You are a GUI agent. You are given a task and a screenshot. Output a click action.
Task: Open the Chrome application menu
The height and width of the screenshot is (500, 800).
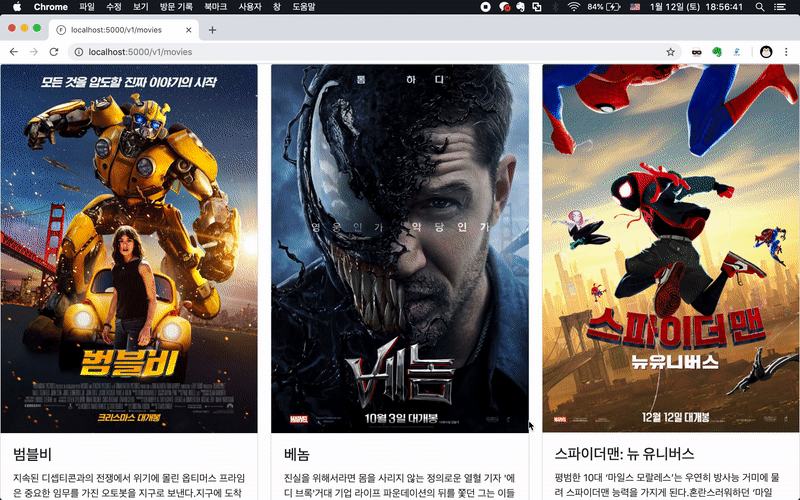tap(51, 7)
